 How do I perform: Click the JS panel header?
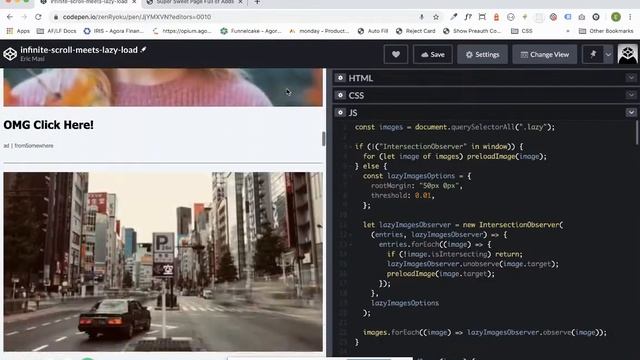pyautogui.click(x=486, y=112)
